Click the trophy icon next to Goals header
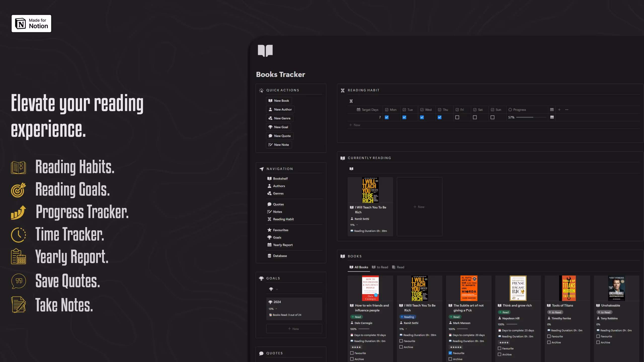Screen dimensions: 644x362 (261, 278)
